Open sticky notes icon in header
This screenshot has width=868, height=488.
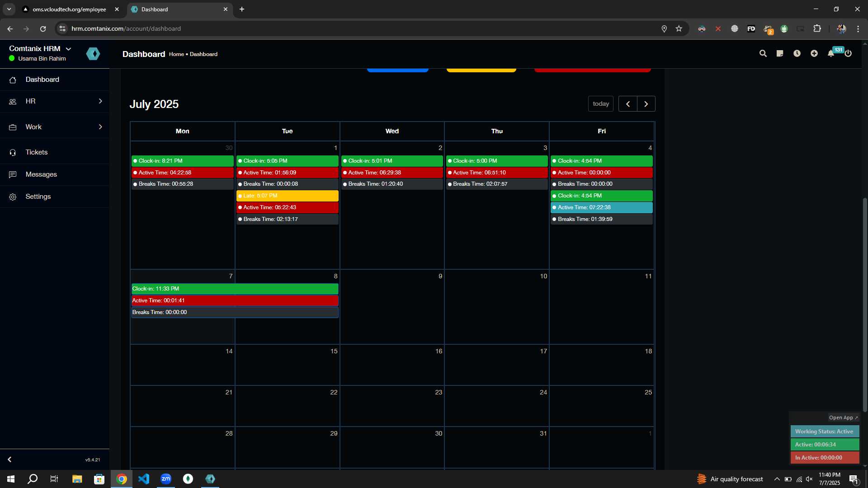click(780, 54)
